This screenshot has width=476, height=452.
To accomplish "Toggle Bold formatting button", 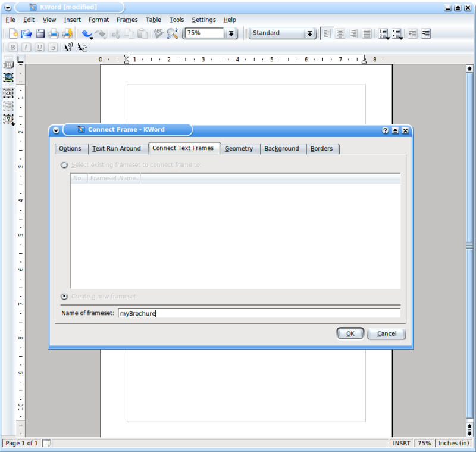I will [x=12, y=48].
